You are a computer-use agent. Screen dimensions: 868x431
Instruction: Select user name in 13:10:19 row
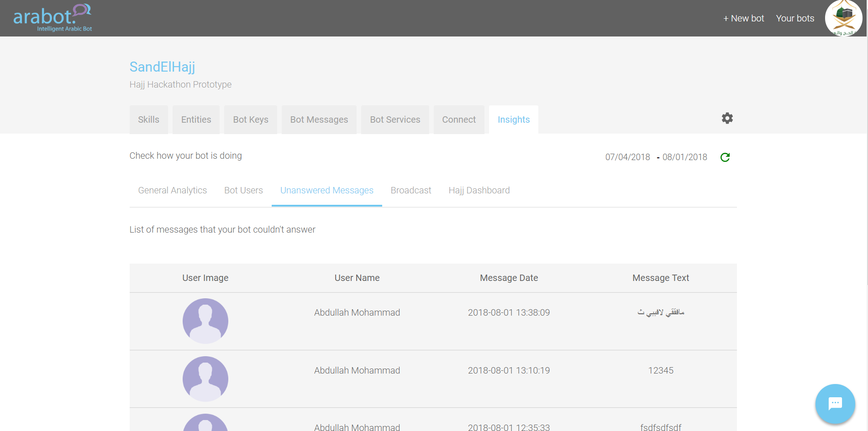point(357,370)
